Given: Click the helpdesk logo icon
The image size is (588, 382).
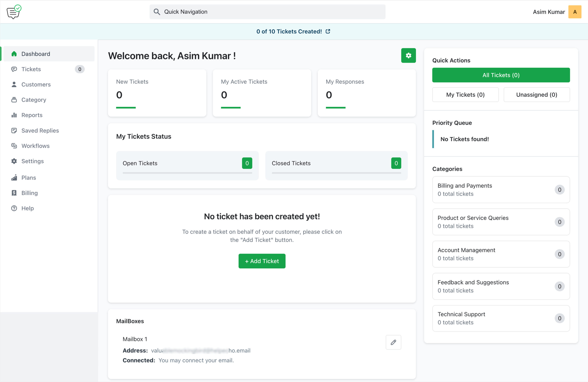Looking at the screenshot, I should click(x=14, y=12).
